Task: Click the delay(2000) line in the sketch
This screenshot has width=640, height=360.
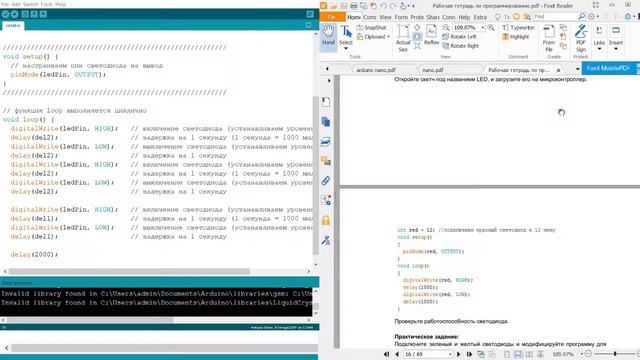Action: pyautogui.click(x=34, y=254)
